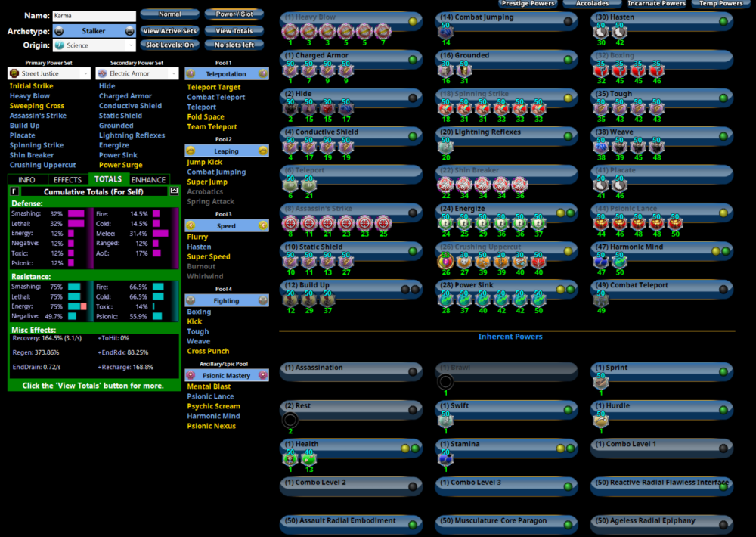The image size is (756, 537).
Task: Click the View Active Sets button
Action: point(169,31)
